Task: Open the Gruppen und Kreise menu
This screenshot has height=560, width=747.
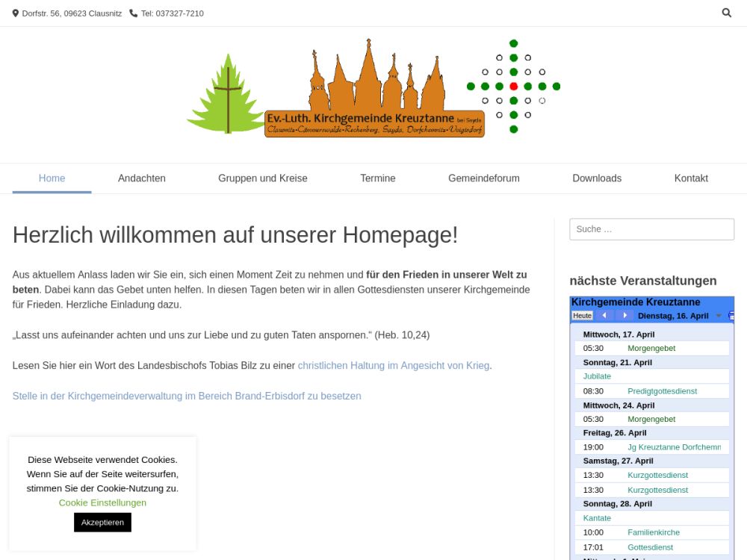Action: pyautogui.click(x=263, y=178)
